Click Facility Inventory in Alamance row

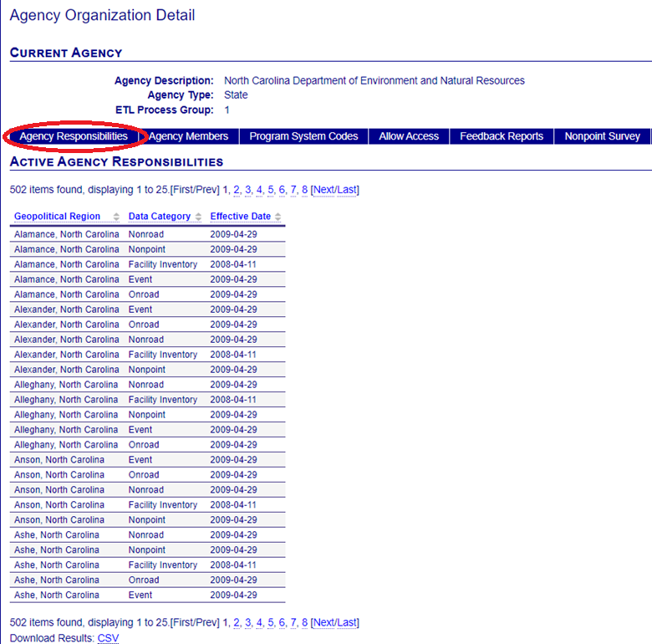(163, 264)
